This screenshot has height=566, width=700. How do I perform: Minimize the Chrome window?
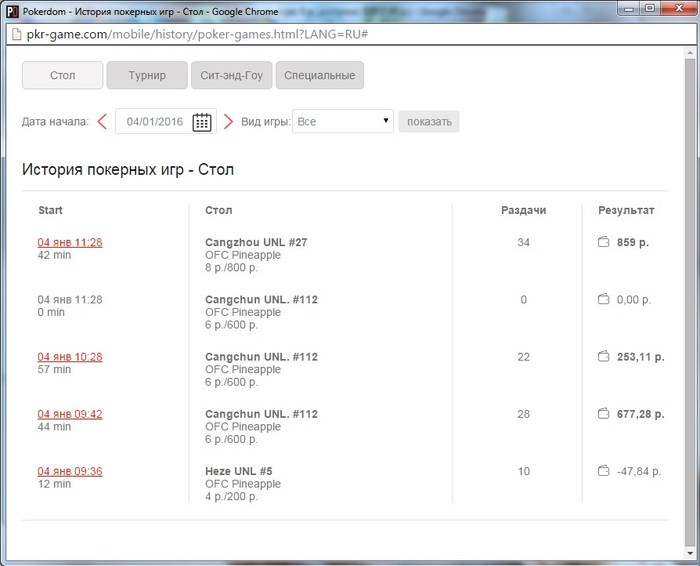click(x=629, y=8)
